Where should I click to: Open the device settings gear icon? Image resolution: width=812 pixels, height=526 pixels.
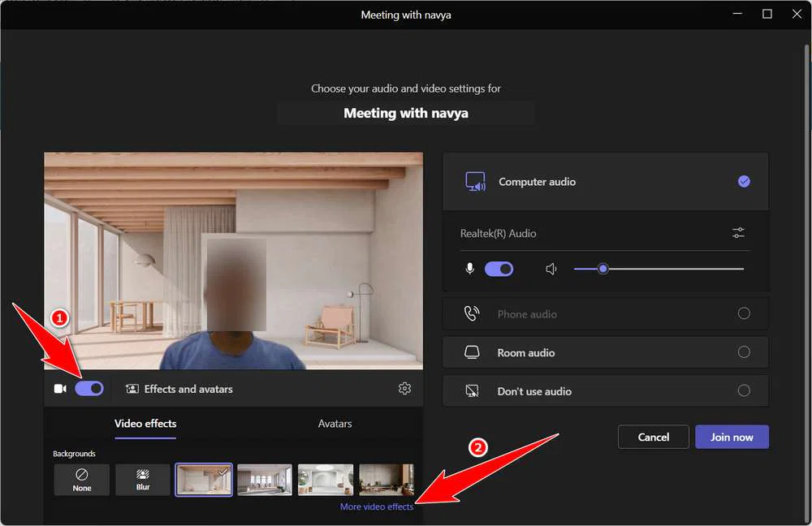(x=404, y=388)
